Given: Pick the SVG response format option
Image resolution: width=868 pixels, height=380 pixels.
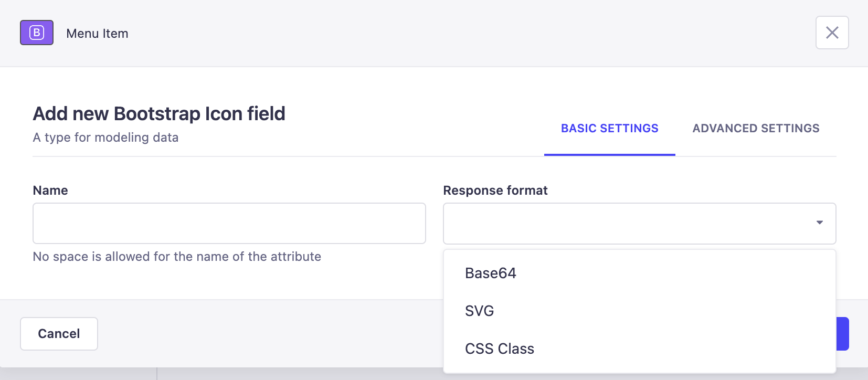Looking at the screenshot, I should tap(480, 311).
